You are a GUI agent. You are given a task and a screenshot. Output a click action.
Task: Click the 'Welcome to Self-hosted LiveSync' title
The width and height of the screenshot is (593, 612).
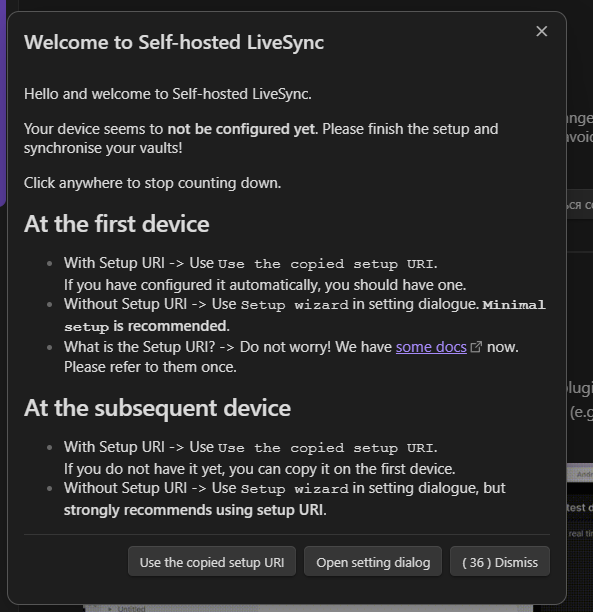click(174, 42)
